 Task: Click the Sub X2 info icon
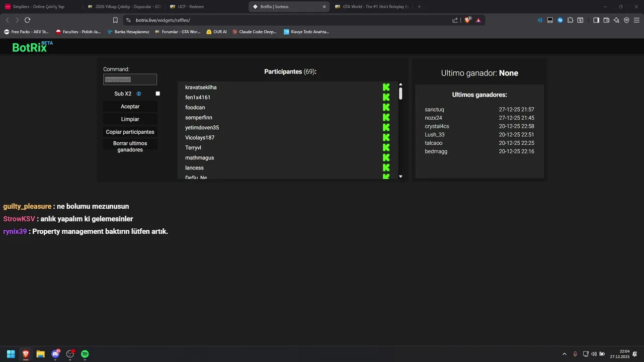pos(139,94)
